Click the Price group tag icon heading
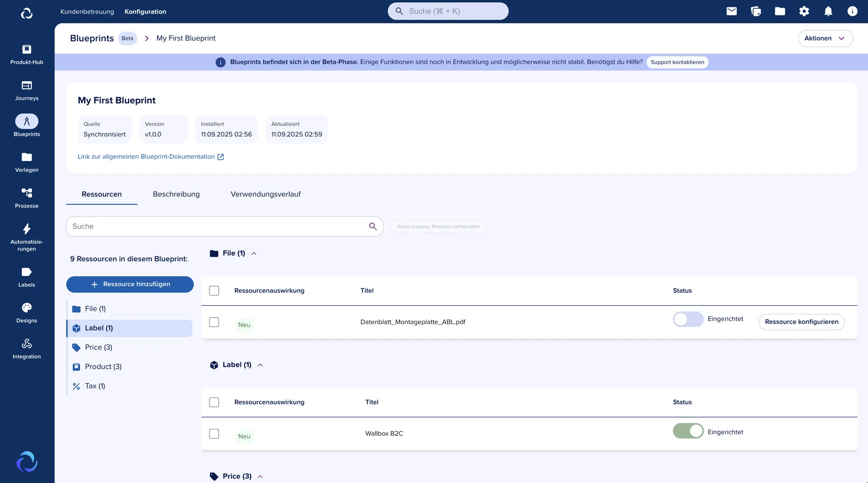The height and width of the screenshot is (483, 868). (x=214, y=476)
